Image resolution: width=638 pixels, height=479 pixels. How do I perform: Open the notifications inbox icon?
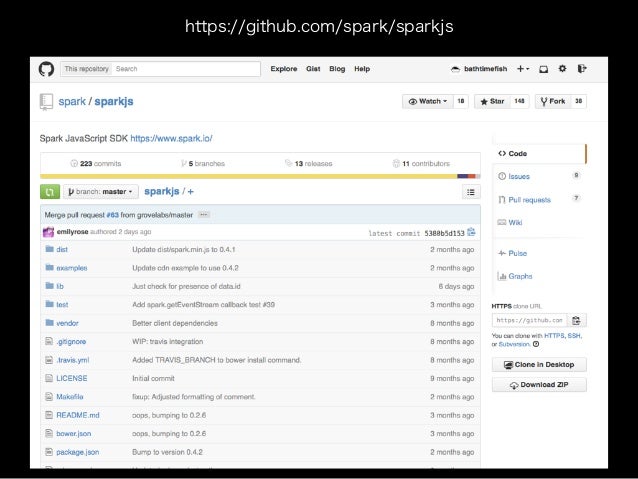coord(543,69)
